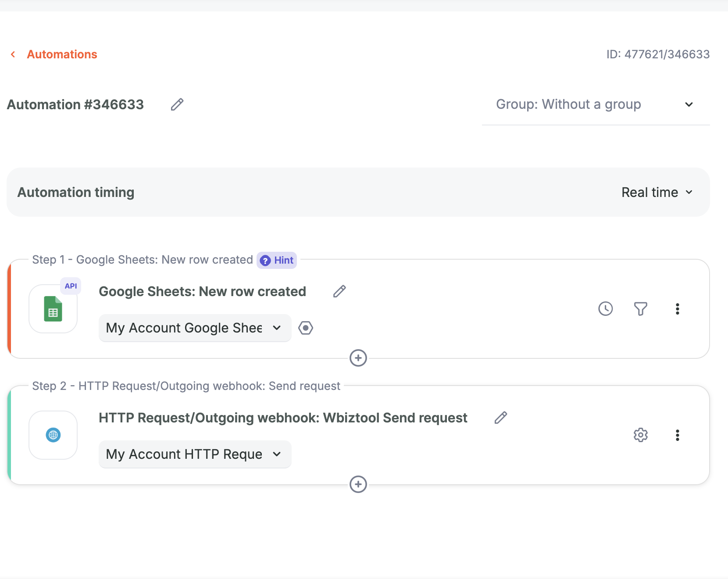
Task: Open the clock schedule icon in Step 1
Action: (x=606, y=309)
